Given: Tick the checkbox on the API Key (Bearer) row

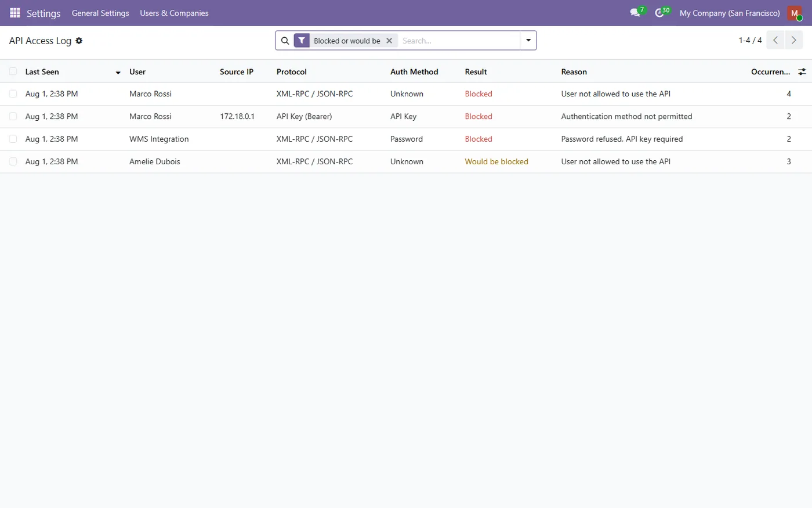Looking at the screenshot, I should 13,116.
